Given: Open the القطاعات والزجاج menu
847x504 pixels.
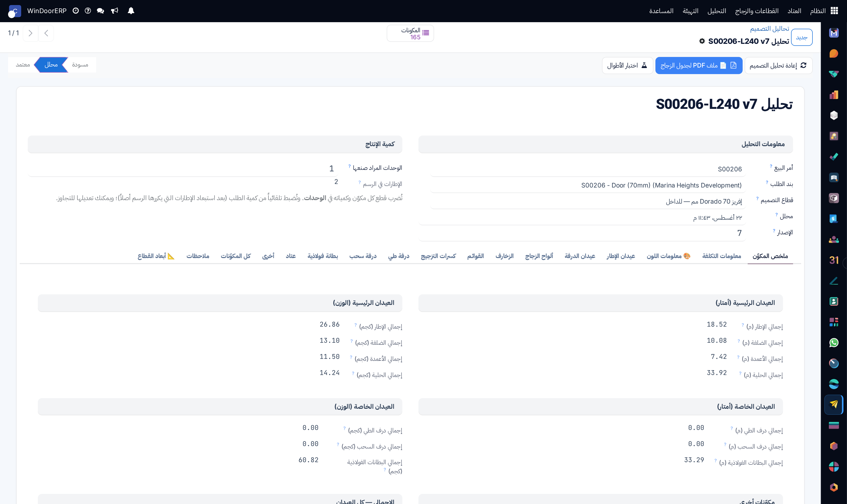Looking at the screenshot, I should tap(757, 11).
